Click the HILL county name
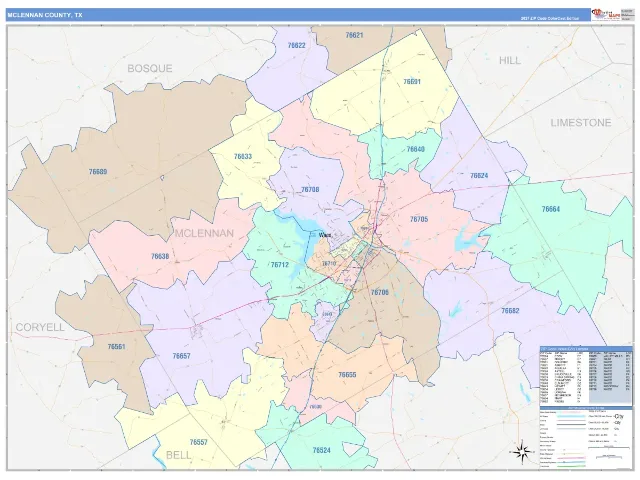This screenshot has height=480, width=640. tap(510, 60)
